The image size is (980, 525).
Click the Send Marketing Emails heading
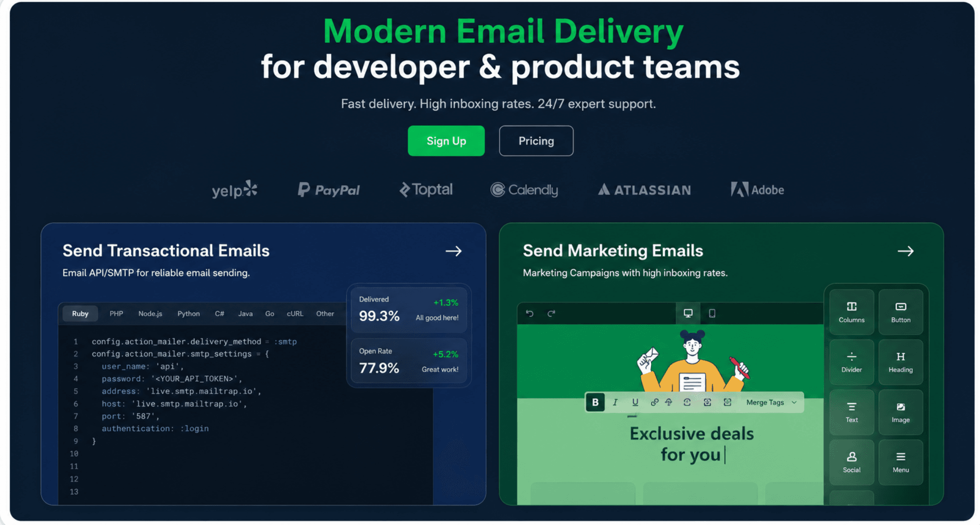(613, 250)
